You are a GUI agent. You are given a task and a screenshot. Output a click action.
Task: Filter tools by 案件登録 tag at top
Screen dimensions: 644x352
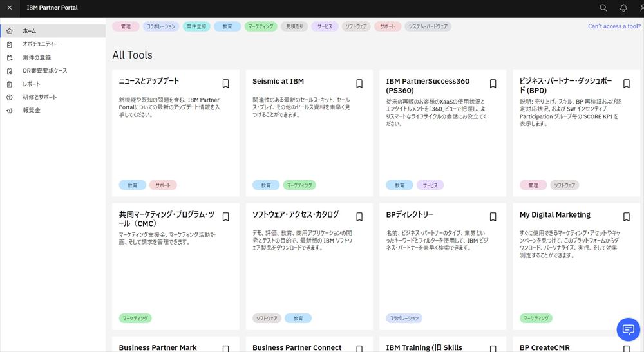[x=196, y=26]
